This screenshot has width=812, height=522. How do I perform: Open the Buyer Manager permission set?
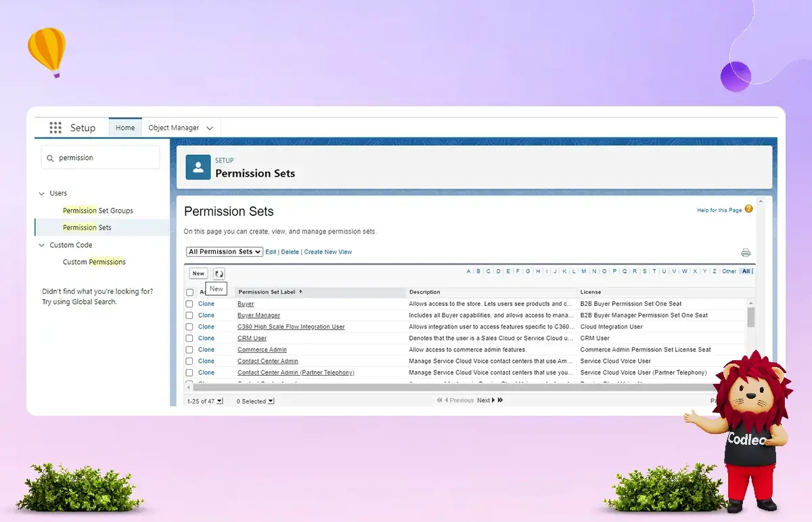coord(258,316)
